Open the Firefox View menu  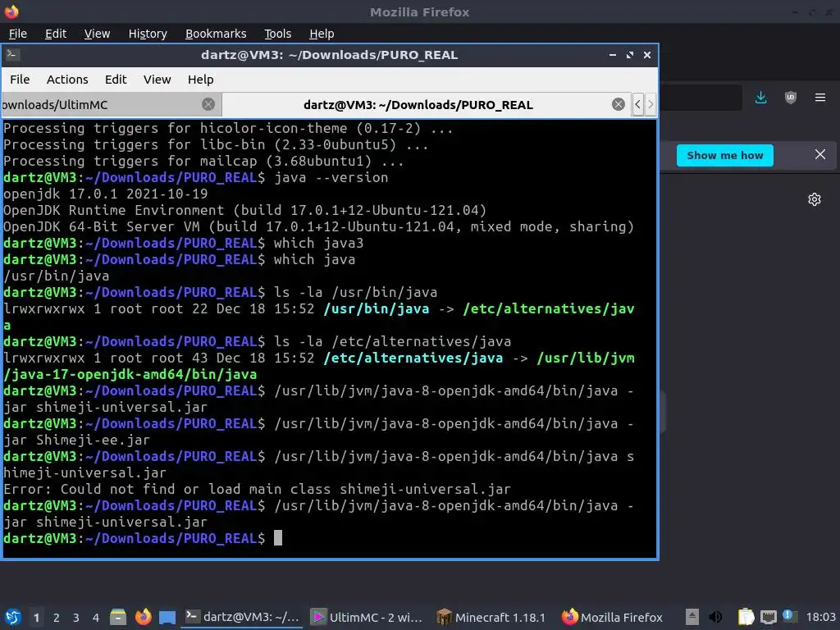(97, 34)
